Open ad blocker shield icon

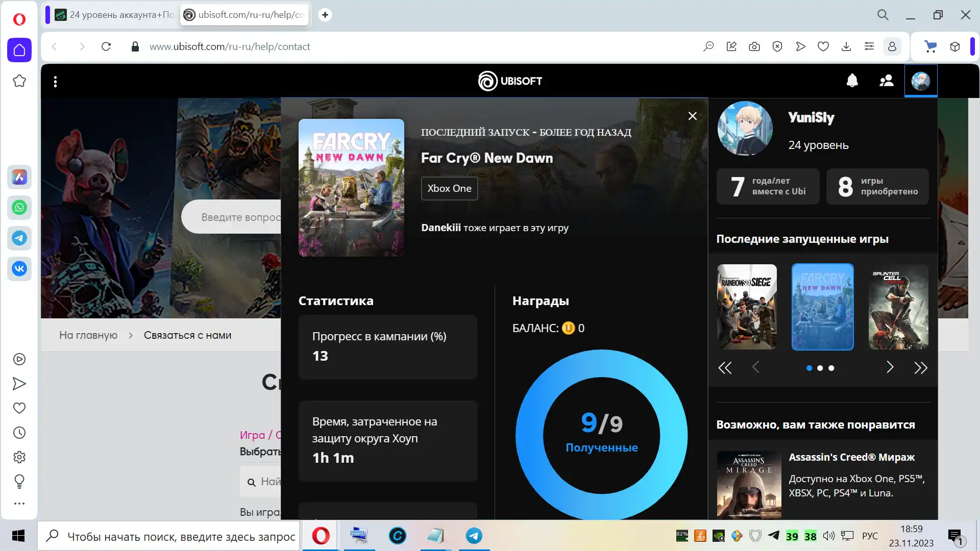point(777,46)
